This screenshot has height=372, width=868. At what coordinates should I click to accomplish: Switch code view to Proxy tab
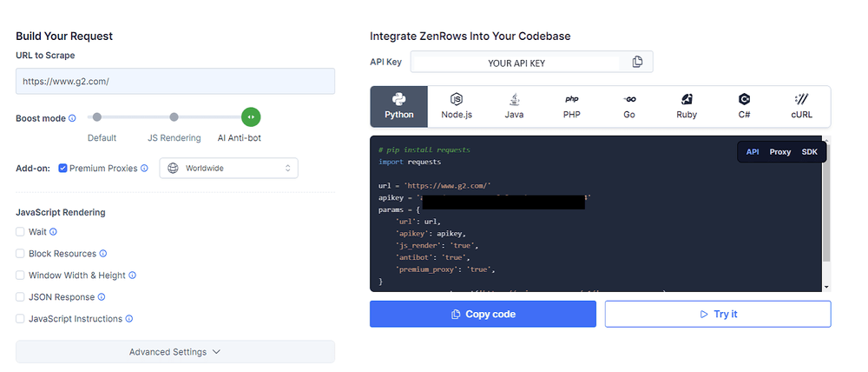pyautogui.click(x=780, y=152)
